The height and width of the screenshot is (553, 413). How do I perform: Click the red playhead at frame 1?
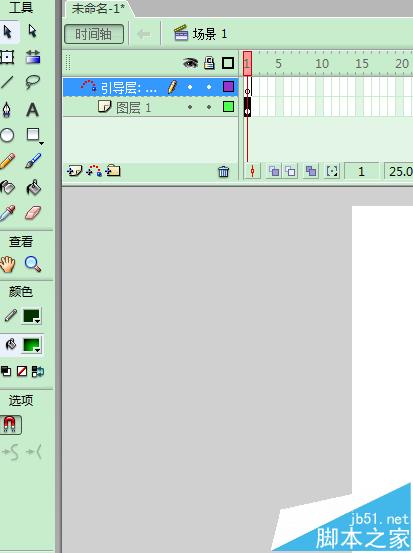coord(247,63)
